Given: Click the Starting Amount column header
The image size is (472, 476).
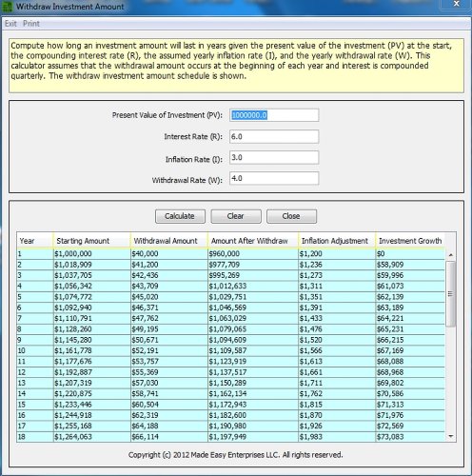Looking at the screenshot, I should [91, 241].
